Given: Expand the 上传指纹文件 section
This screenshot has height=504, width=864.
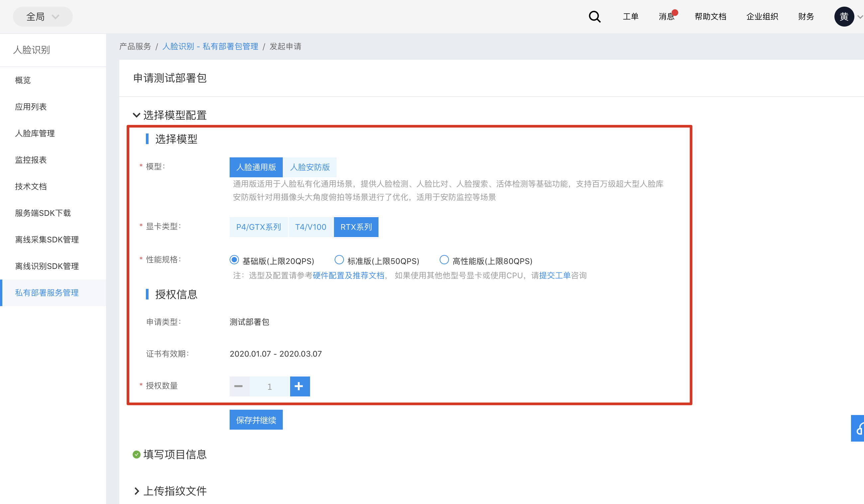Looking at the screenshot, I should [x=137, y=491].
